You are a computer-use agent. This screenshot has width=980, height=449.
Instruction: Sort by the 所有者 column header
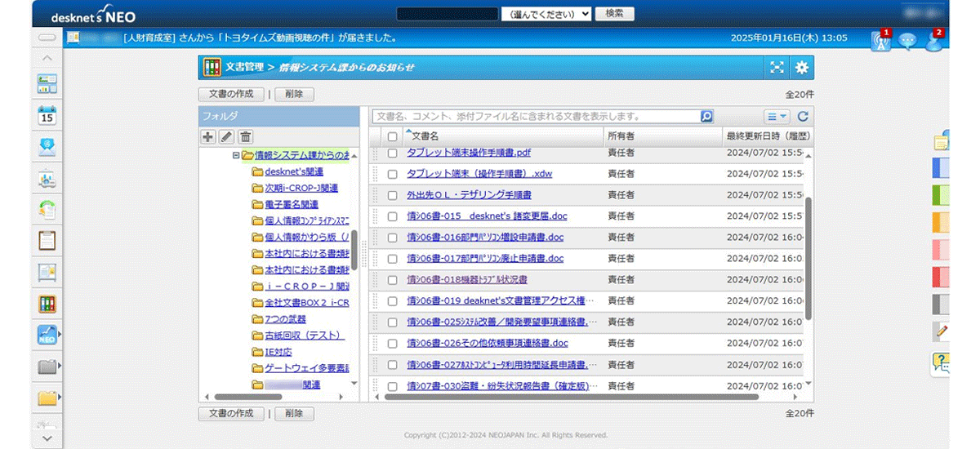[x=621, y=136]
